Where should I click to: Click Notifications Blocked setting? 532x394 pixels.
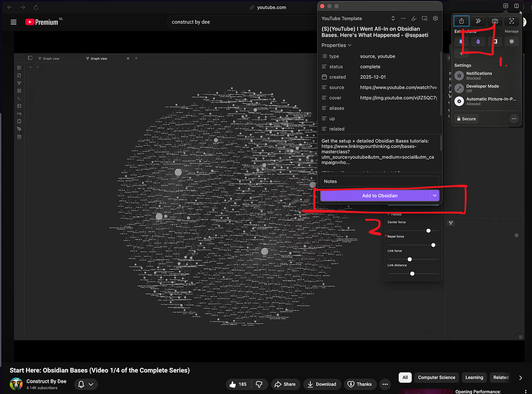485,76
